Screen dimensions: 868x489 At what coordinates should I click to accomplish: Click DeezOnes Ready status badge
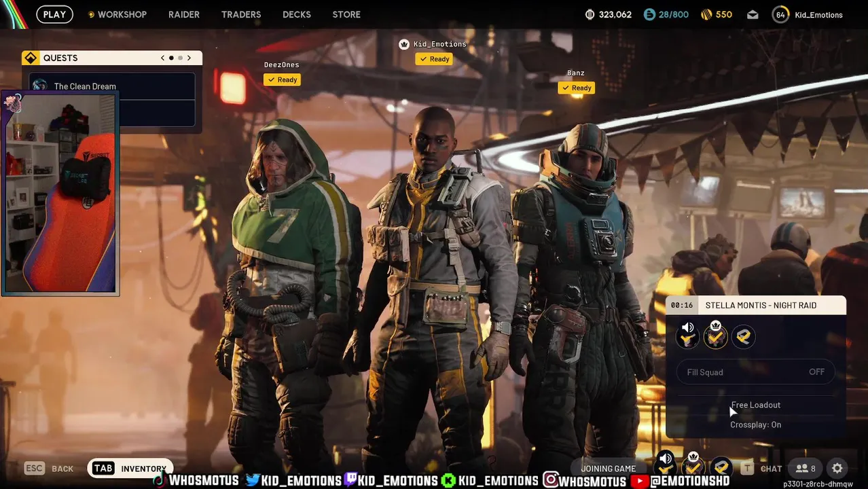[x=282, y=79]
